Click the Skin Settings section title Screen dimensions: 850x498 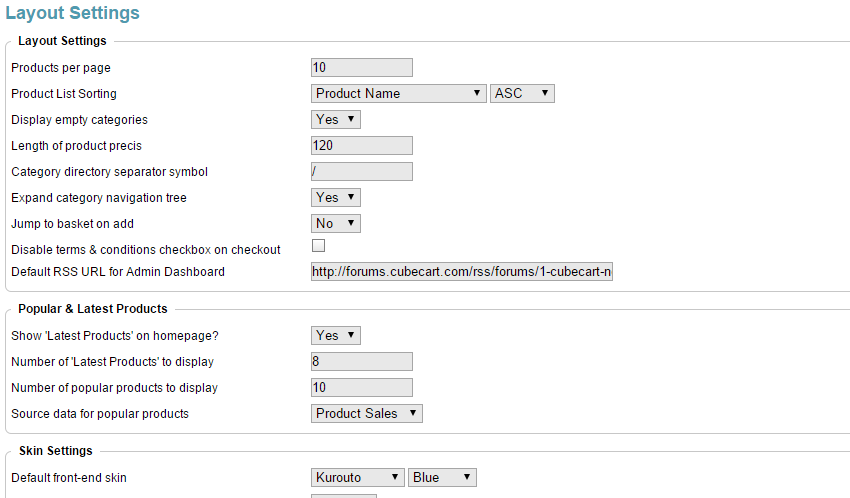tap(56, 451)
